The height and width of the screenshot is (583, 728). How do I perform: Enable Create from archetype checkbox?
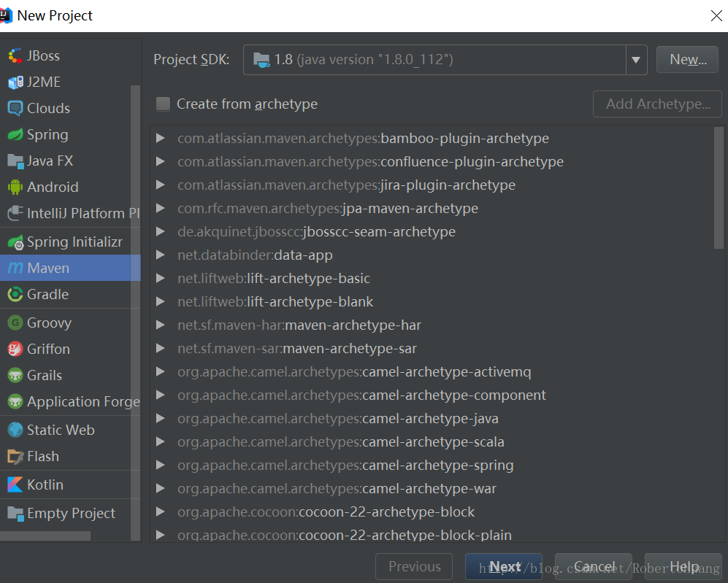point(163,104)
